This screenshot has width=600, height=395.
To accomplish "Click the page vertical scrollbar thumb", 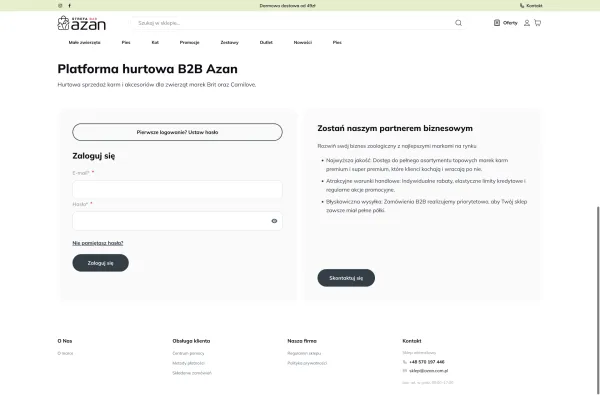I will 598,300.
